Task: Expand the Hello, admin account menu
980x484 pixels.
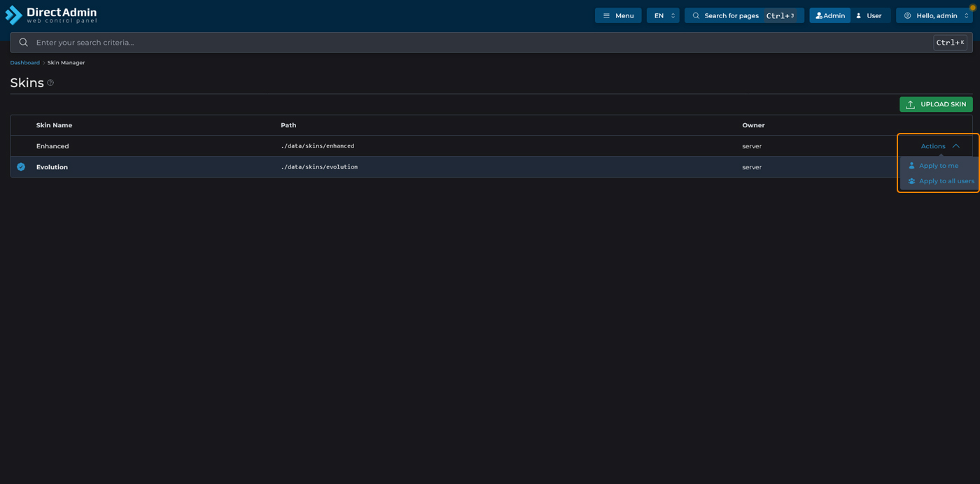Action: coord(934,15)
